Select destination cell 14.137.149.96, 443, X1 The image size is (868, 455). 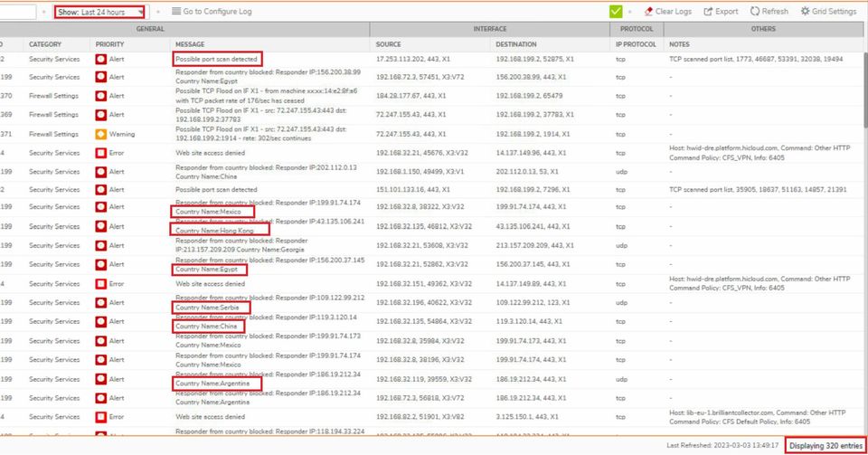(531, 153)
